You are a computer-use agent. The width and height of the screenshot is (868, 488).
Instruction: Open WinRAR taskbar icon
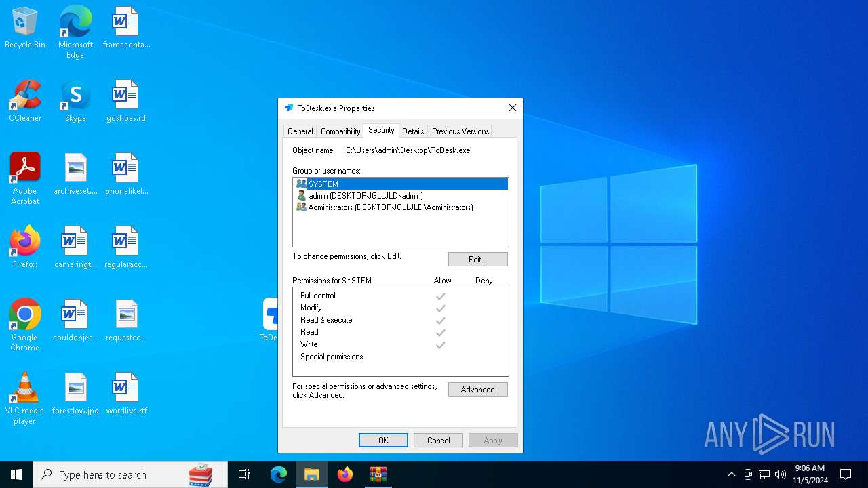pyautogui.click(x=378, y=474)
